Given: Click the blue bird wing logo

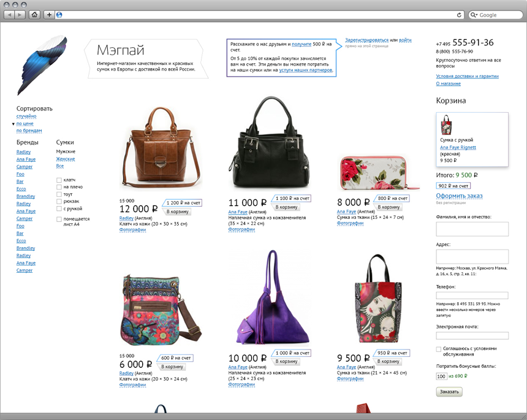Looking at the screenshot, I should [42, 65].
